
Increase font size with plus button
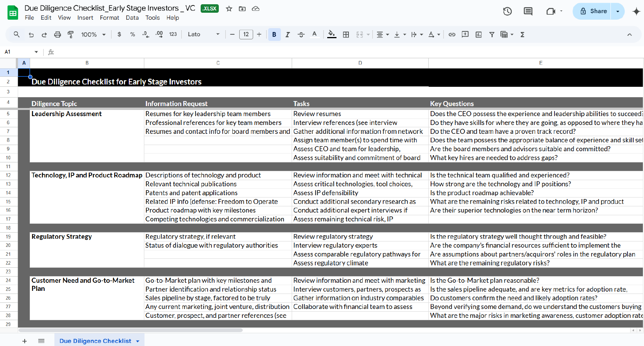[x=259, y=34]
